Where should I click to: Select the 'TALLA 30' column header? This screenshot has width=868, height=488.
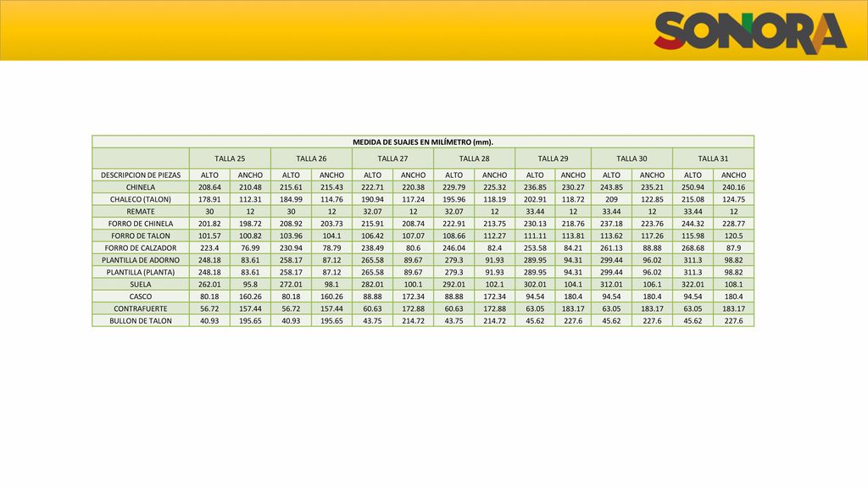point(632,158)
